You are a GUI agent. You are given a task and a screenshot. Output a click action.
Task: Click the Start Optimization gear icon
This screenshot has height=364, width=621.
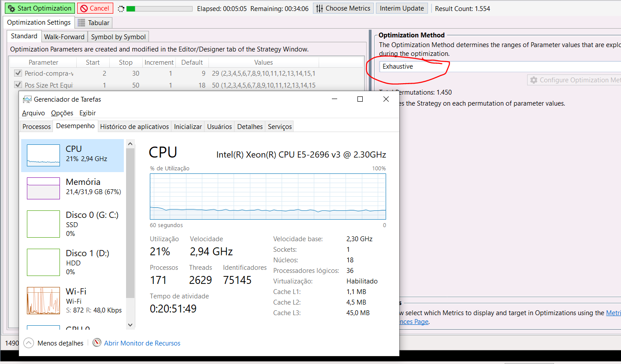click(x=11, y=8)
